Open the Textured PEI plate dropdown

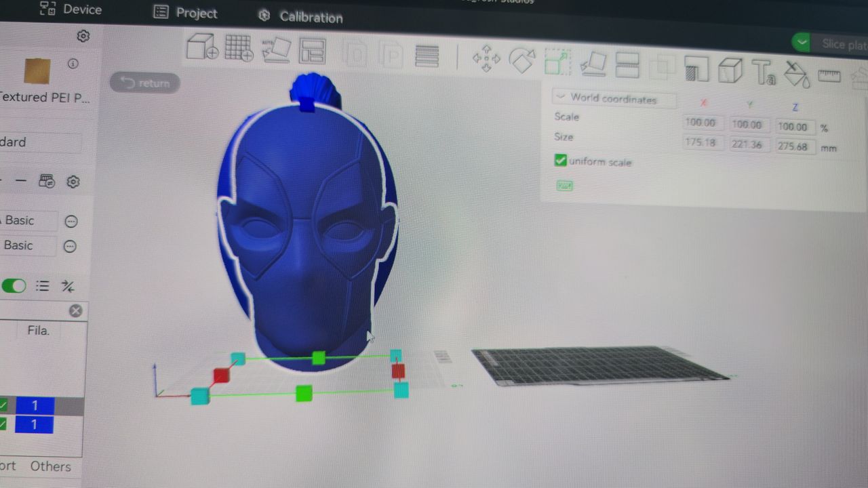pyautogui.click(x=45, y=98)
